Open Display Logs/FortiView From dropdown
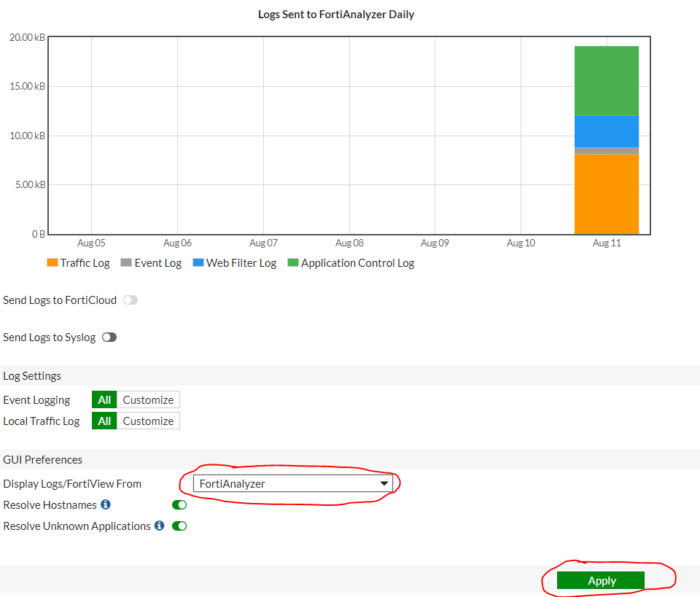 coord(293,484)
